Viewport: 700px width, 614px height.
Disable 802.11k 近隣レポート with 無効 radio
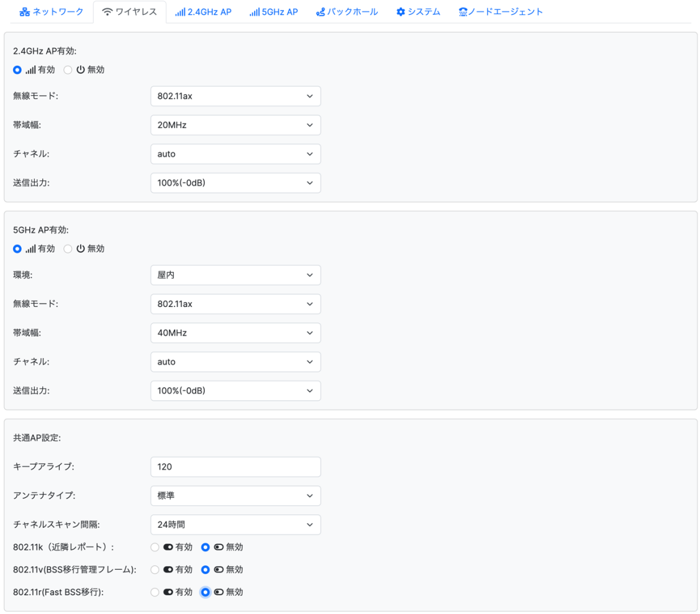click(x=206, y=548)
